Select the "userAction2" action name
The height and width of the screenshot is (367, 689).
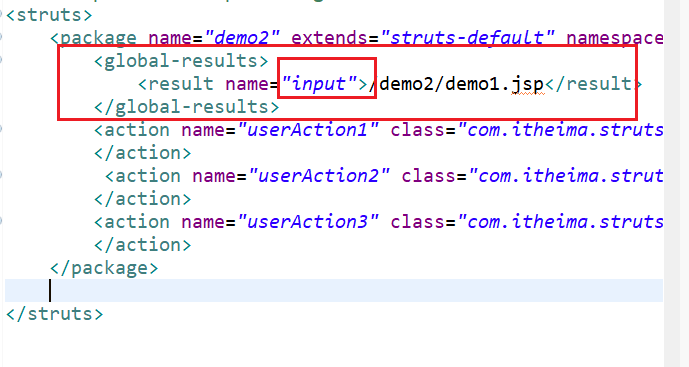pyautogui.click(x=319, y=176)
